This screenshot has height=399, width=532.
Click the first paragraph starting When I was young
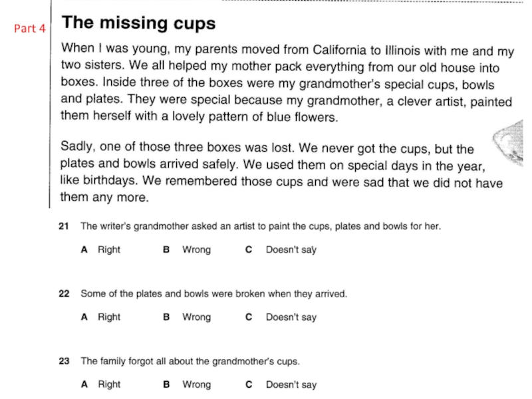tap(287, 82)
